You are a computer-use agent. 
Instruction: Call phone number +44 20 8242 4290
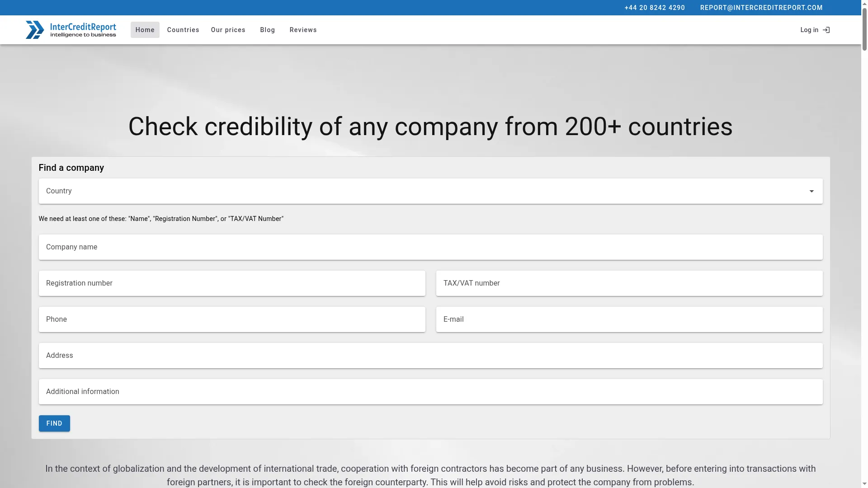pyautogui.click(x=655, y=8)
